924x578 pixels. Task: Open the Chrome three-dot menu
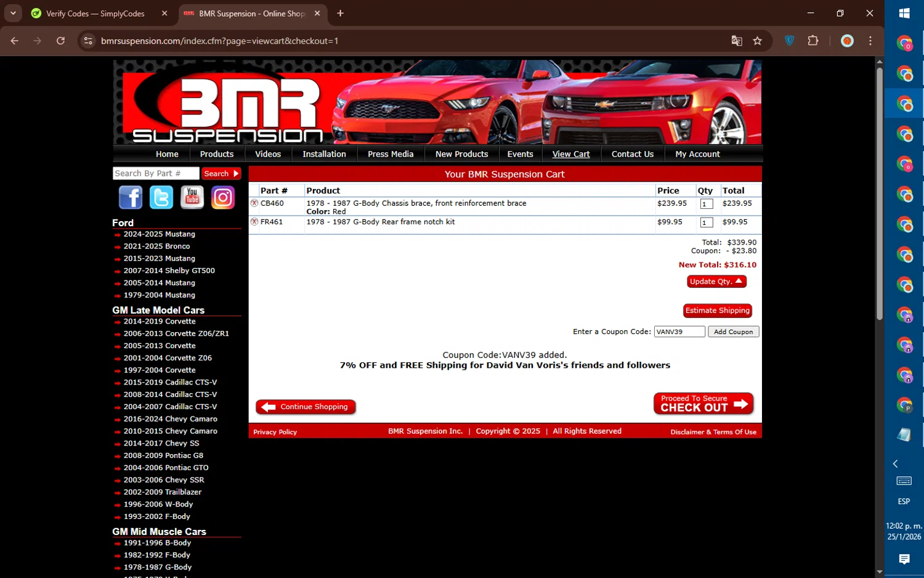point(870,41)
